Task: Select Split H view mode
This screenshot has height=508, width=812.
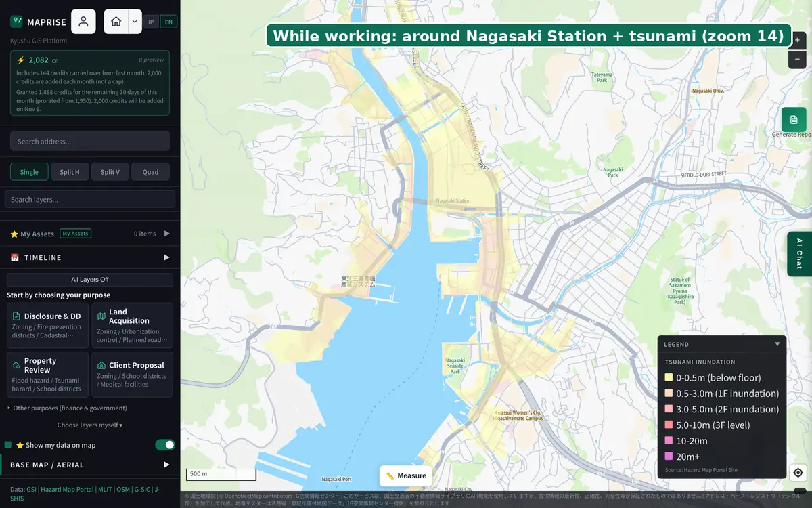Action: 70,171
